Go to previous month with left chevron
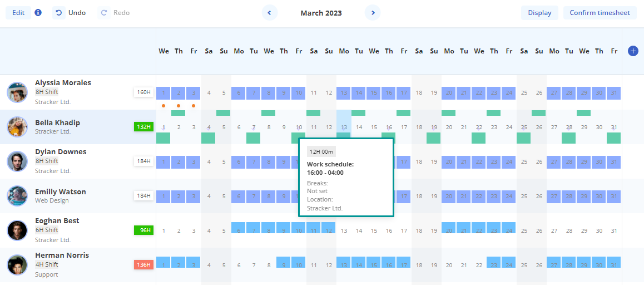Image resolution: width=644 pixels, height=285 pixels. (x=270, y=13)
